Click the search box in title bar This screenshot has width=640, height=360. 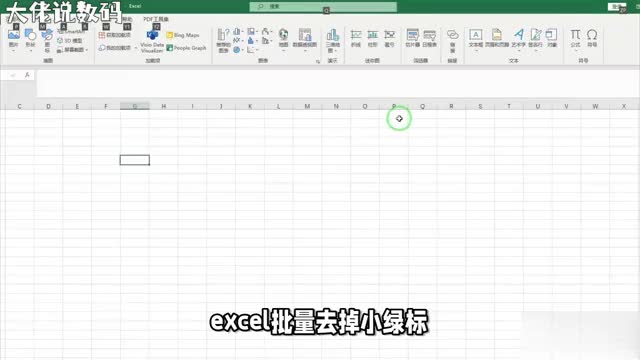click(323, 7)
